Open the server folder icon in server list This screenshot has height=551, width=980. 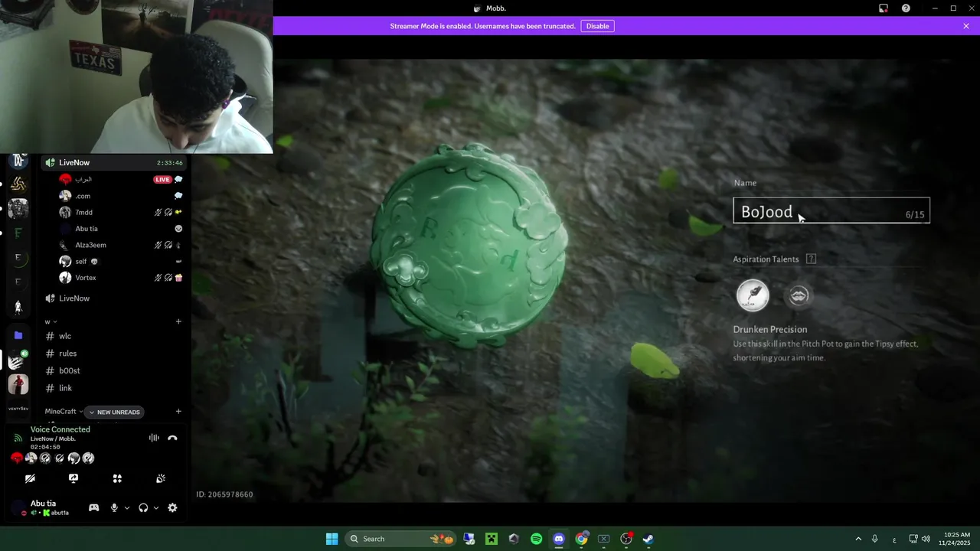tap(18, 335)
